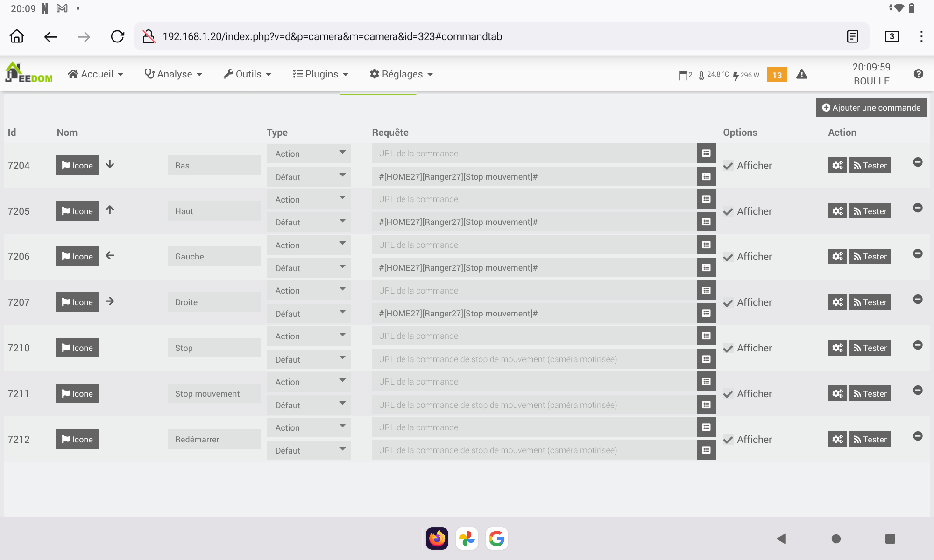The image size is (934, 560).
Task: Remove the Redémarrer command via minus icon
Action: tap(918, 436)
